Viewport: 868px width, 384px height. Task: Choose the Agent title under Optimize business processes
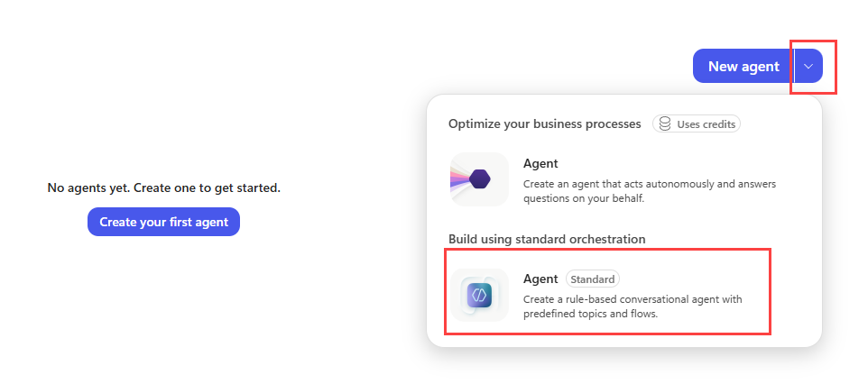[x=540, y=164]
